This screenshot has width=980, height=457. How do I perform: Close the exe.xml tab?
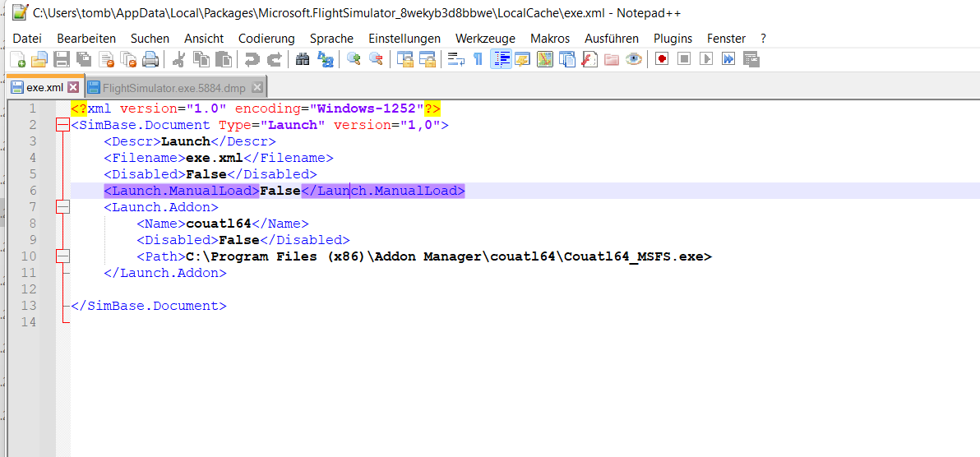point(72,88)
